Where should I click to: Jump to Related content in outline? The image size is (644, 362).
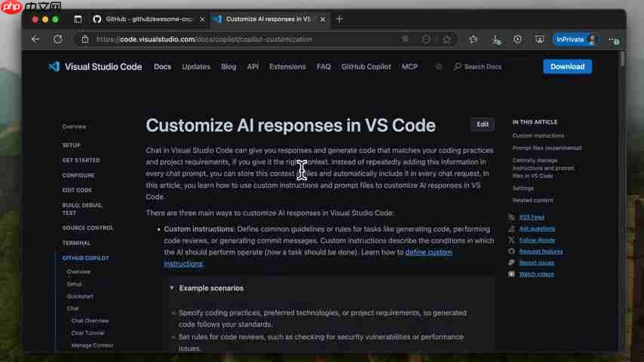point(532,201)
